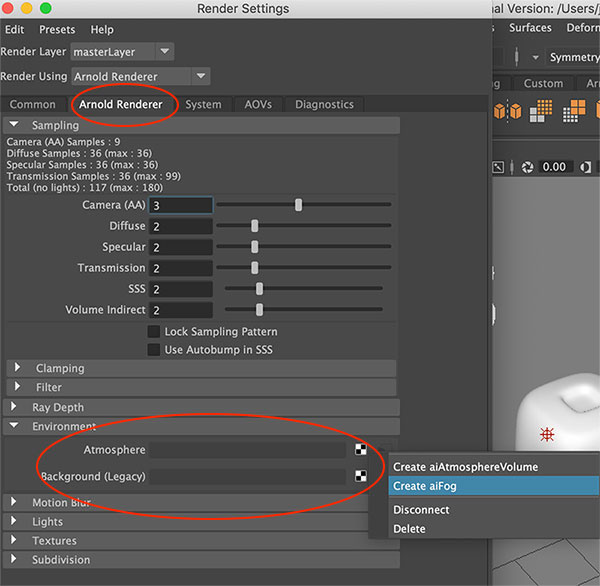
Task: Choose Disconnect from context menu
Action: pos(494,509)
